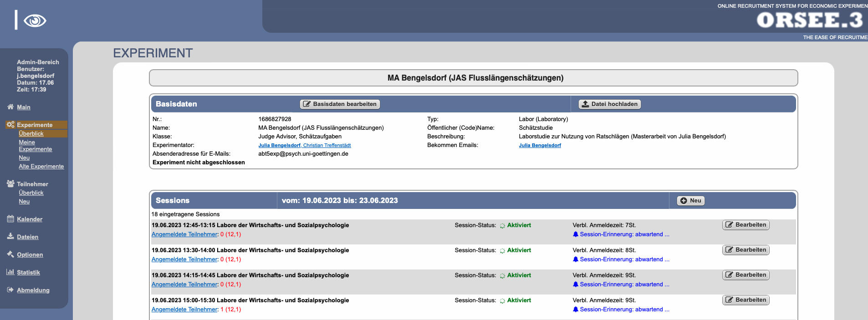Click the Basisdaten bearbeiten button

pyautogui.click(x=340, y=104)
